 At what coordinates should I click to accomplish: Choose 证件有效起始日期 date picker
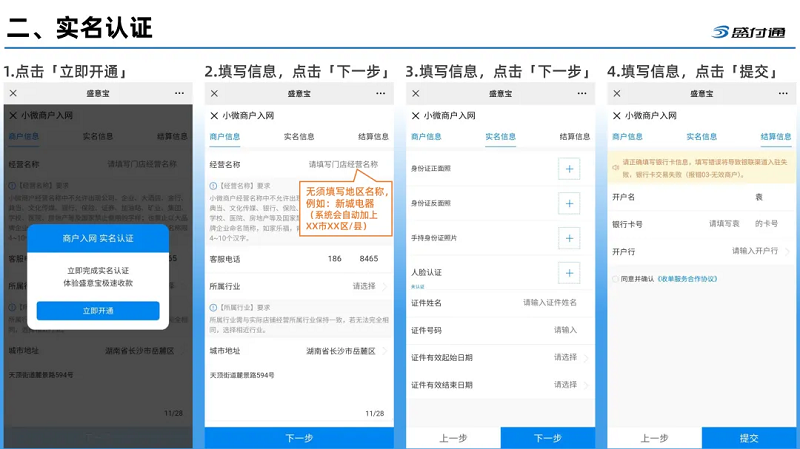pyautogui.click(x=566, y=357)
